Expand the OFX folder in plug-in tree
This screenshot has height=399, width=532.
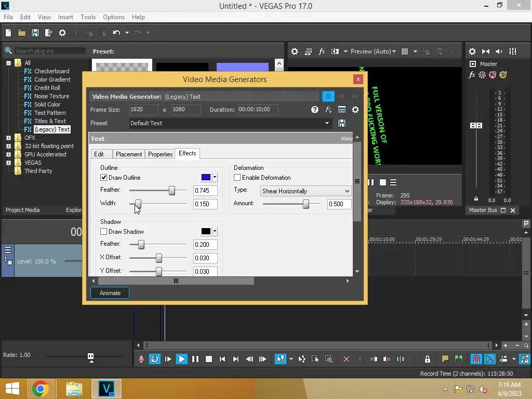8,138
